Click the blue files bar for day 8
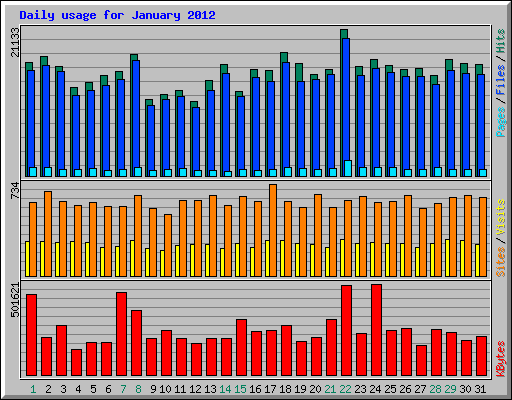The width and height of the screenshot is (512, 400). 136,114
